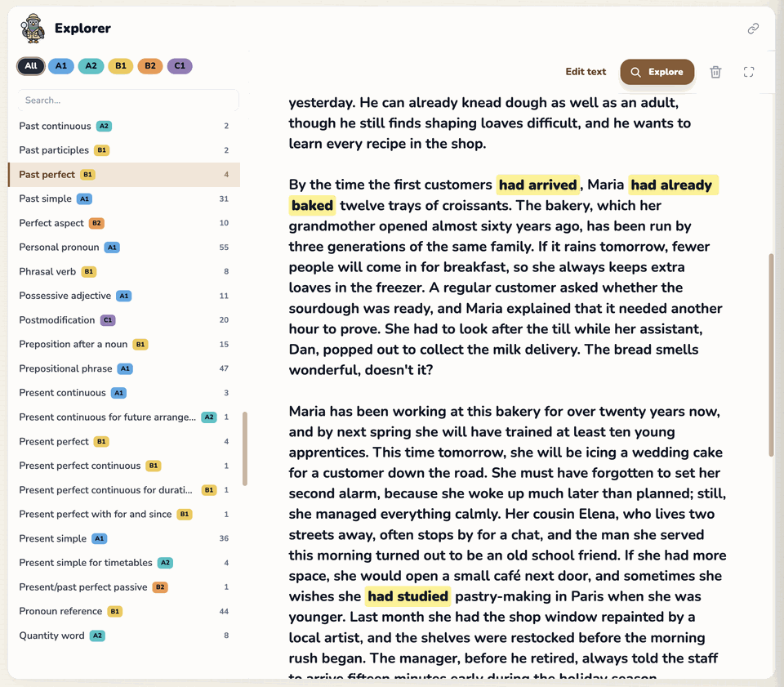Select Past simple in the list
784x687 pixels.
[124, 199]
